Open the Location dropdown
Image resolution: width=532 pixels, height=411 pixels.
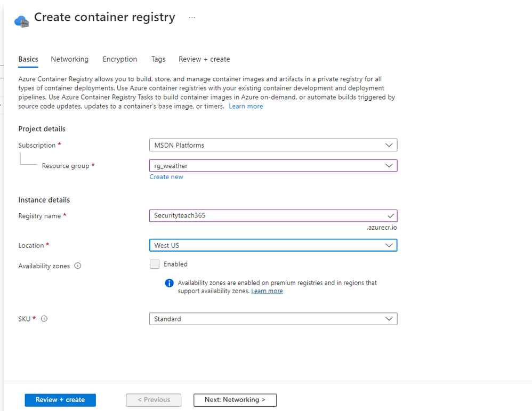[273, 245]
